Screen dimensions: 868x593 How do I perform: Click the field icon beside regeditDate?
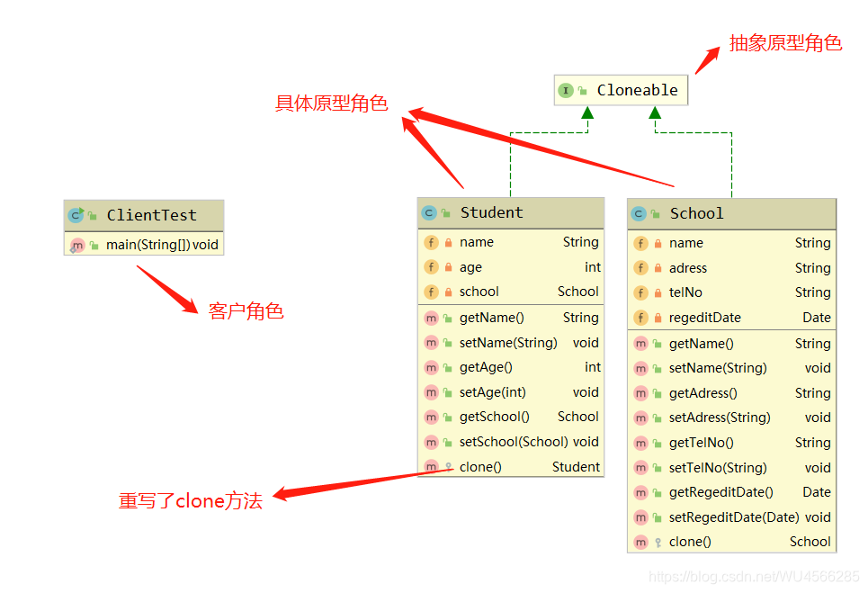[641, 318]
